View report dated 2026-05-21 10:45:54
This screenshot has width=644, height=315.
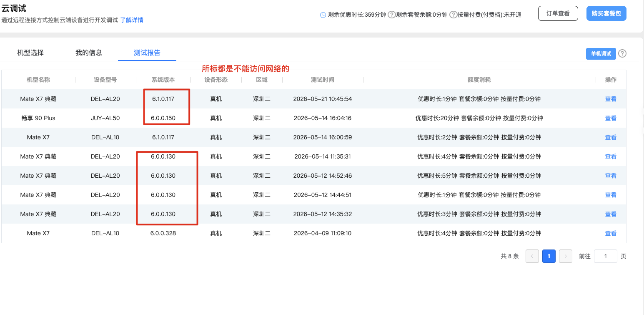[x=611, y=99]
